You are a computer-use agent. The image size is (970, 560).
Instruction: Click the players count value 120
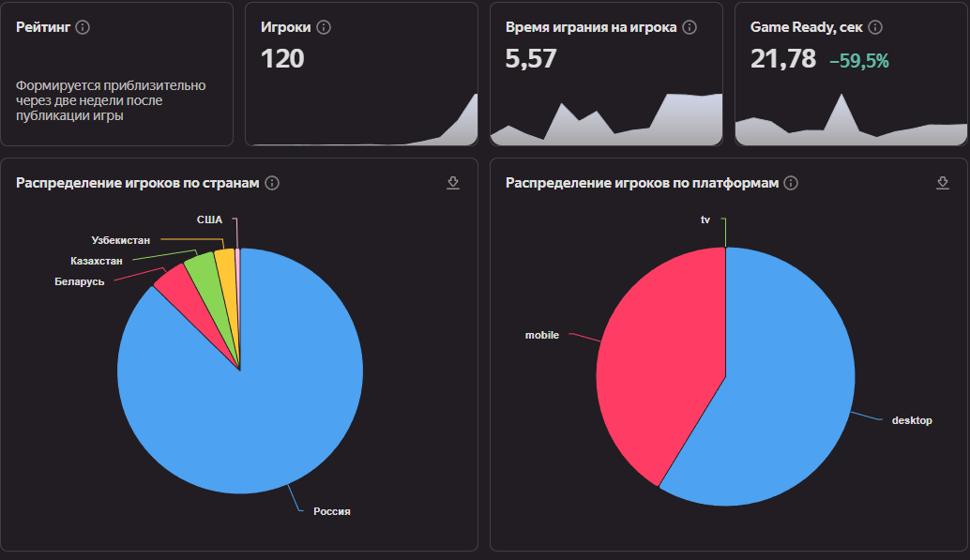pos(282,59)
